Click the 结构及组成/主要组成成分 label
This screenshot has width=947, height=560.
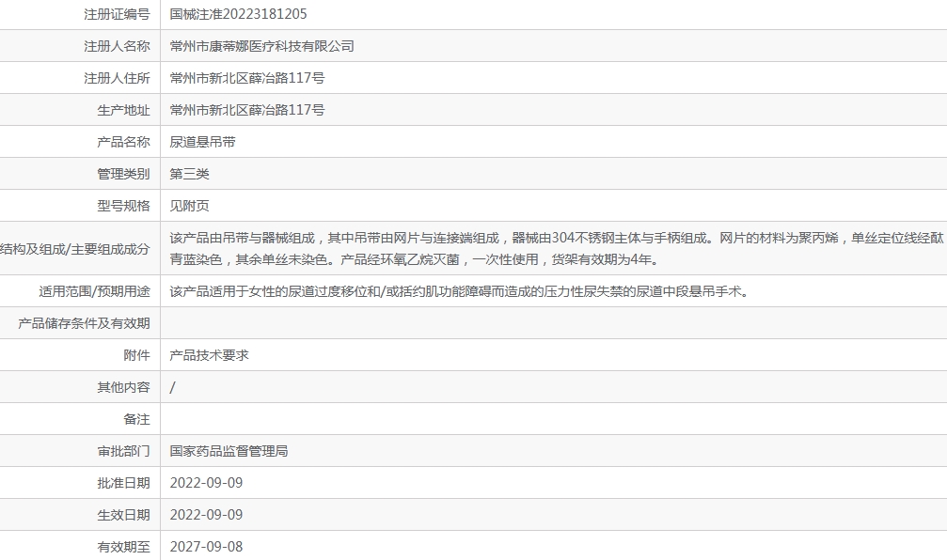coord(75,249)
